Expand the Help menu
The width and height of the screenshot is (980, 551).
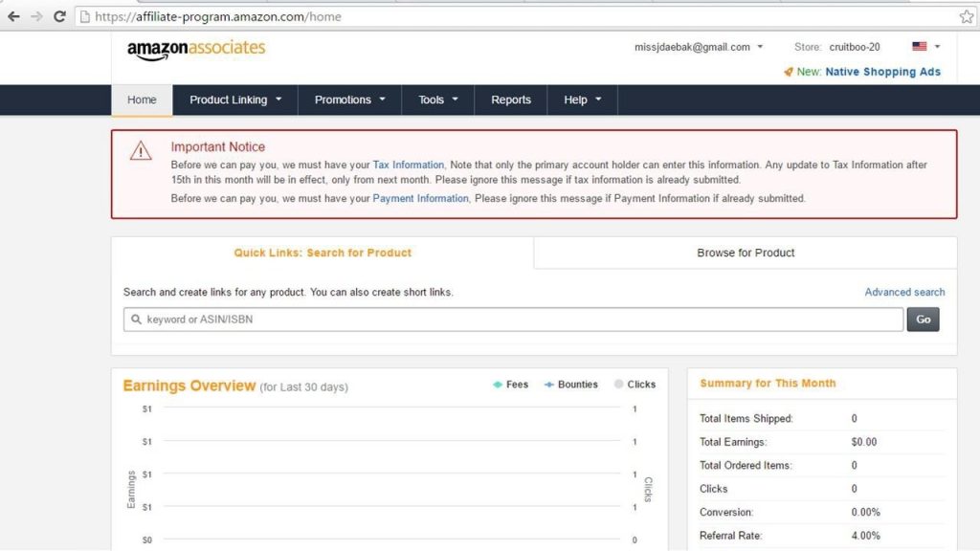tap(582, 99)
